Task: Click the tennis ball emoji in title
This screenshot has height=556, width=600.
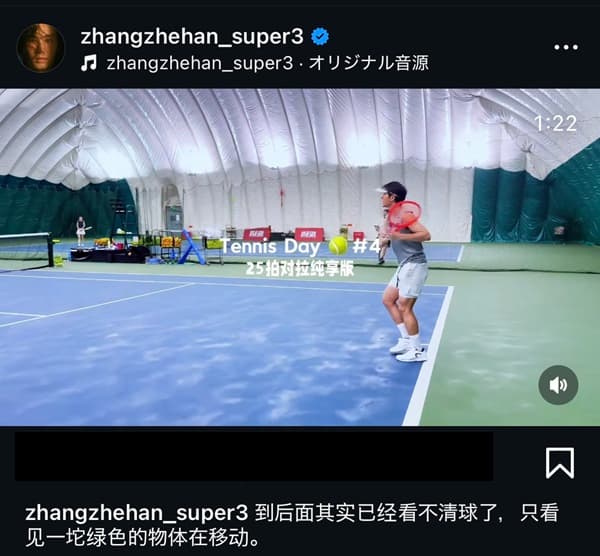Action: pos(338,246)
